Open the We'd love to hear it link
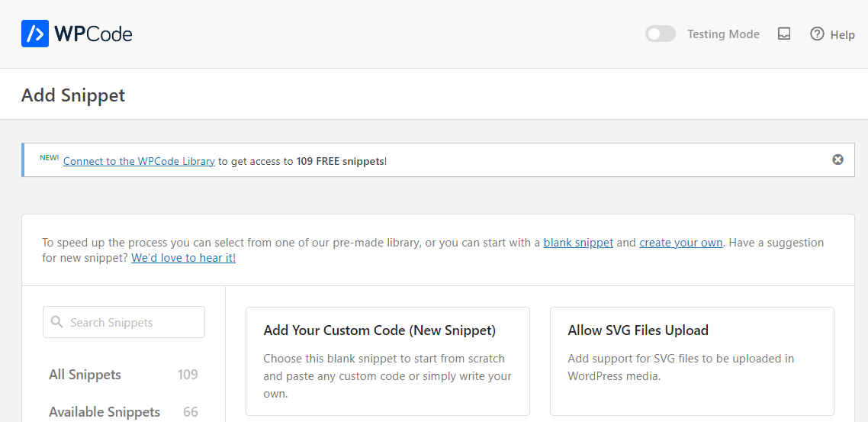868x422 pixels. click(183, 258)
